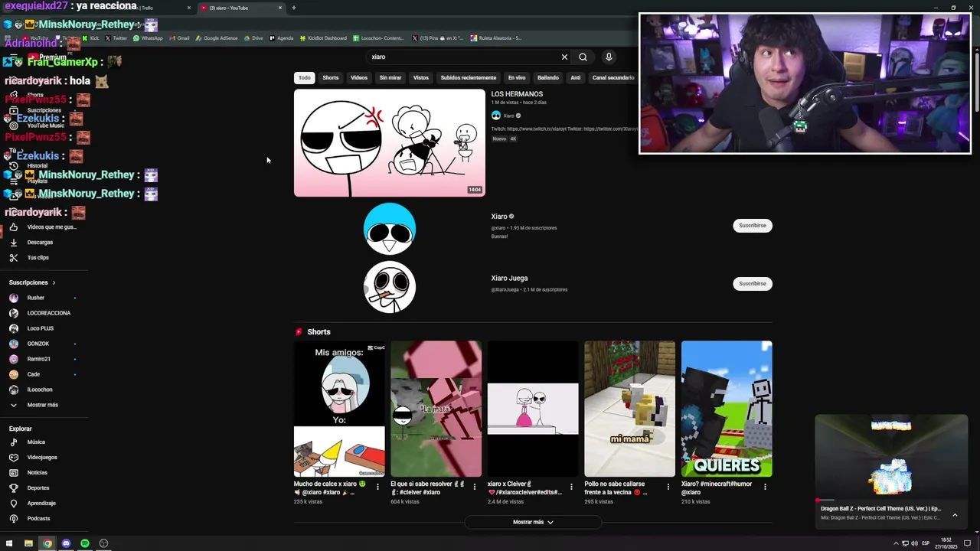The image size is (980, 551).
Task: Open the Videojuegos explore section
Action: pyautogui.click(x=42, y=458)
